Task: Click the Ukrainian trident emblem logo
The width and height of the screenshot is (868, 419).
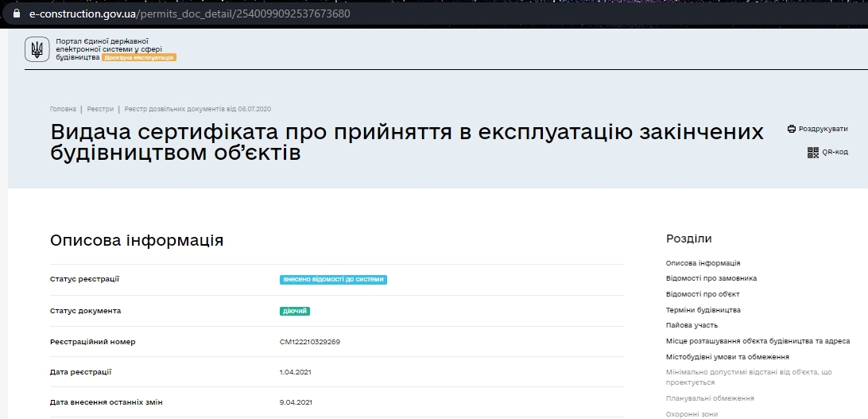Action: click(x=37, y=49)
